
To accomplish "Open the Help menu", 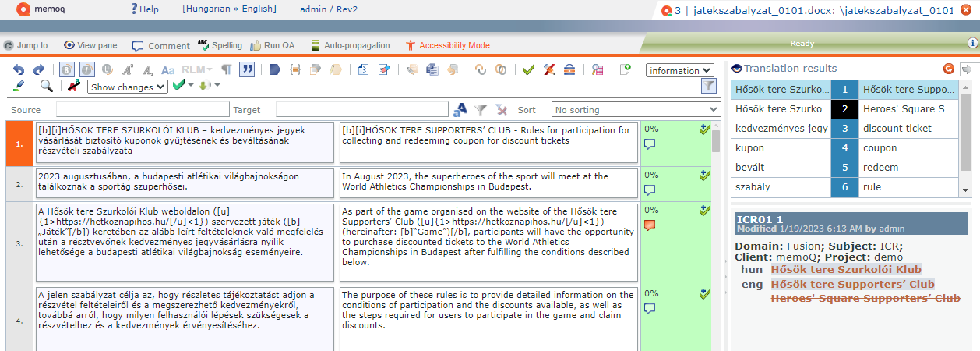I will point(144,9).
